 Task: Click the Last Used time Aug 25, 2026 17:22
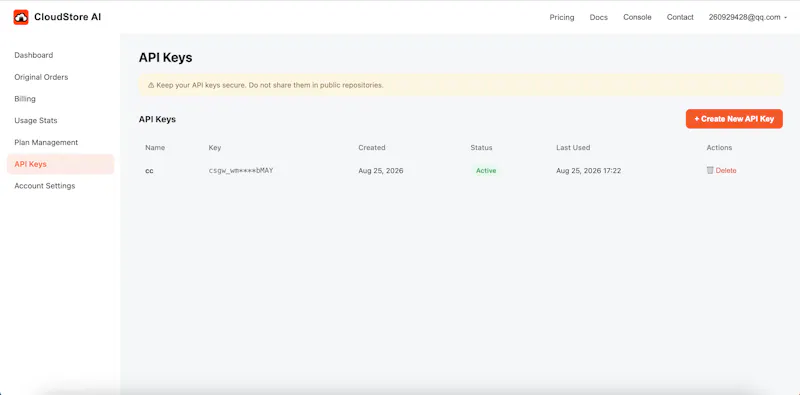(x=588, y=171)
